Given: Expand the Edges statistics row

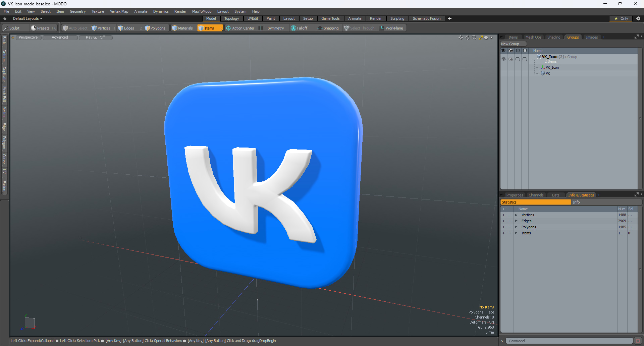Looking at the screenshot, I should point(517,221).
